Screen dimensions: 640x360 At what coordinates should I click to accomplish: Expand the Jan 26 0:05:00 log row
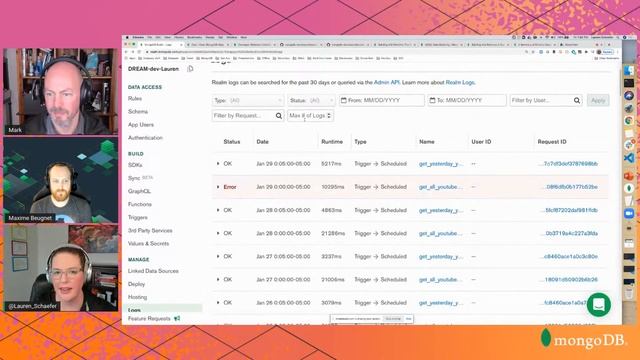coord(218,303)
